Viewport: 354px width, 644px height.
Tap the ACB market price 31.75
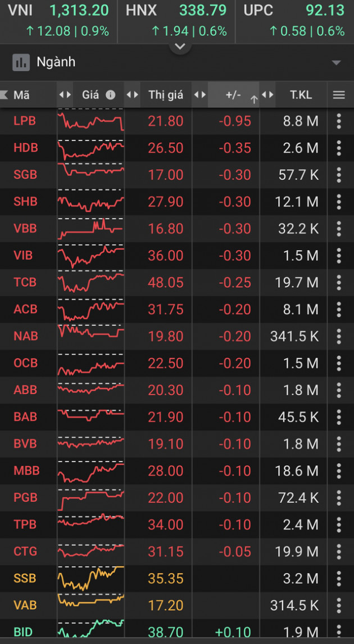(166, 309)
